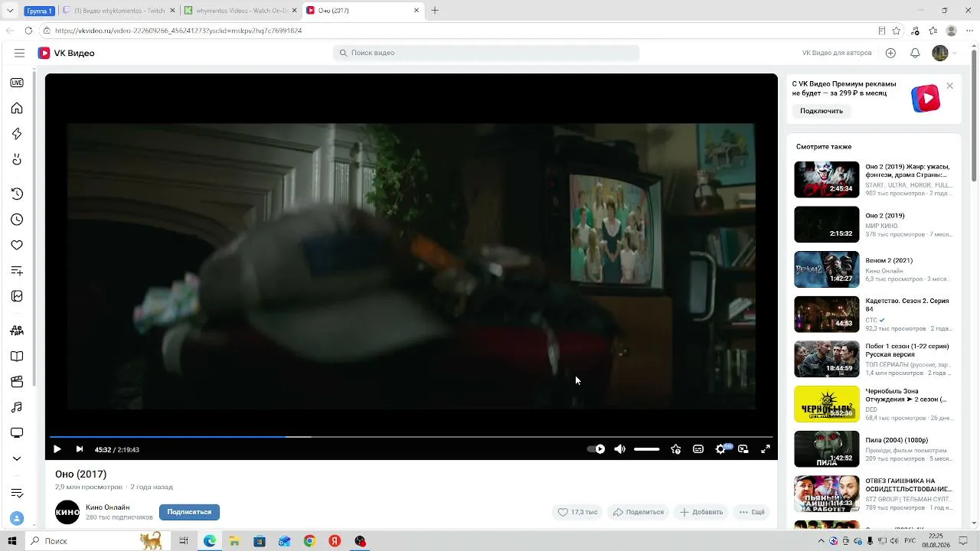The width and height of the screenshot is (980, 551).
Task: Like the video with 17,3 тыс button
Action: point(577,512)
